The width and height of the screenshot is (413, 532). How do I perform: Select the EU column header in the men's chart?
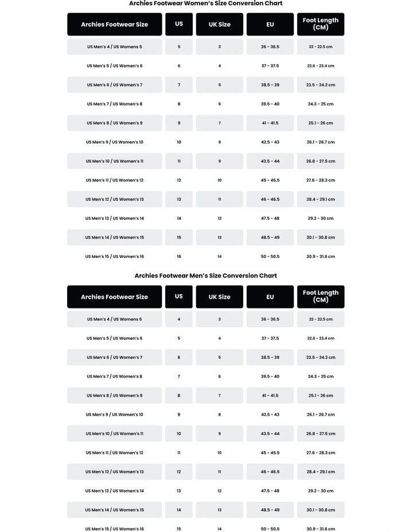pos(270,297)
